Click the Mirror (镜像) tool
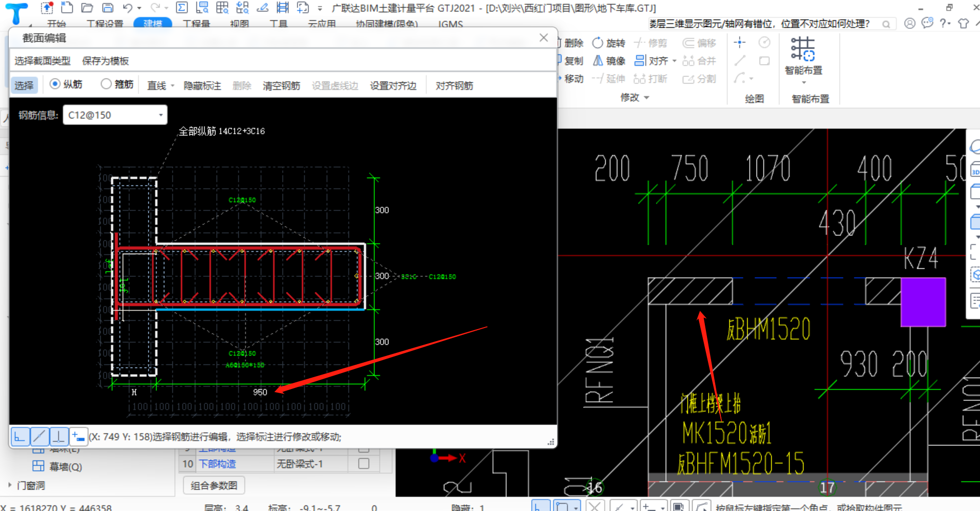The height and width of the screenshot is (511, 980). point(609,61)
